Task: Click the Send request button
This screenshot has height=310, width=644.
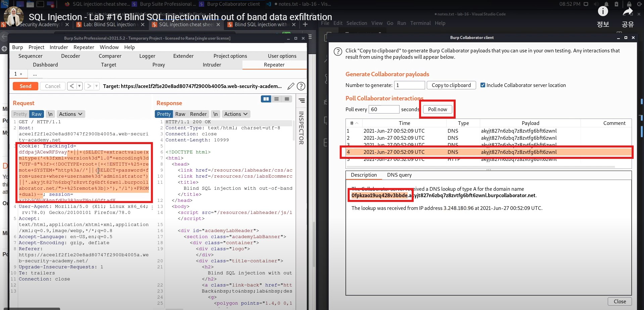Action: (26, 86)
